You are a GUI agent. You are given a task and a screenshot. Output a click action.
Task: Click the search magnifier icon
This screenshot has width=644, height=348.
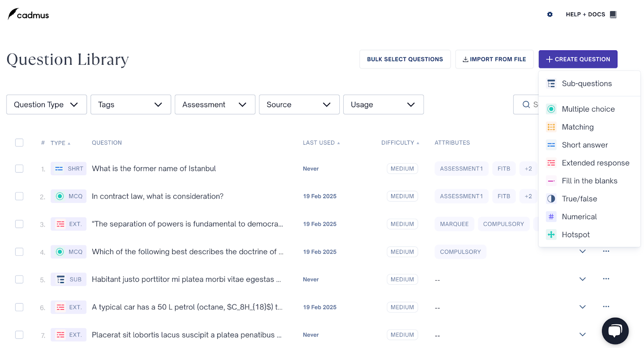pyautogui.click(x=526, y=105)
